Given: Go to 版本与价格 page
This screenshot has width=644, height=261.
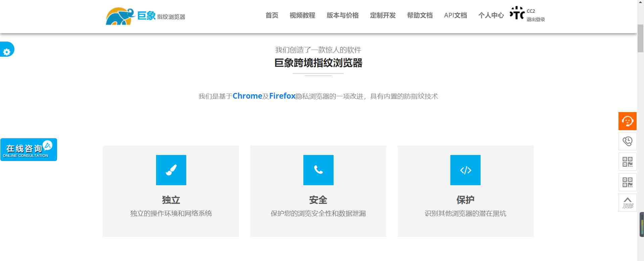Looking at the screenshot, I should point(343,15).
